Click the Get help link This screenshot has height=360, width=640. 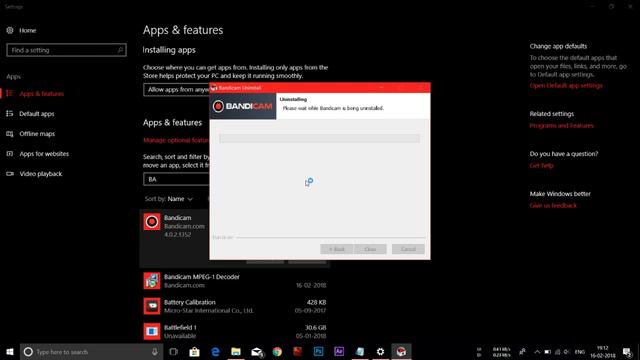click(x=541, y=166)
